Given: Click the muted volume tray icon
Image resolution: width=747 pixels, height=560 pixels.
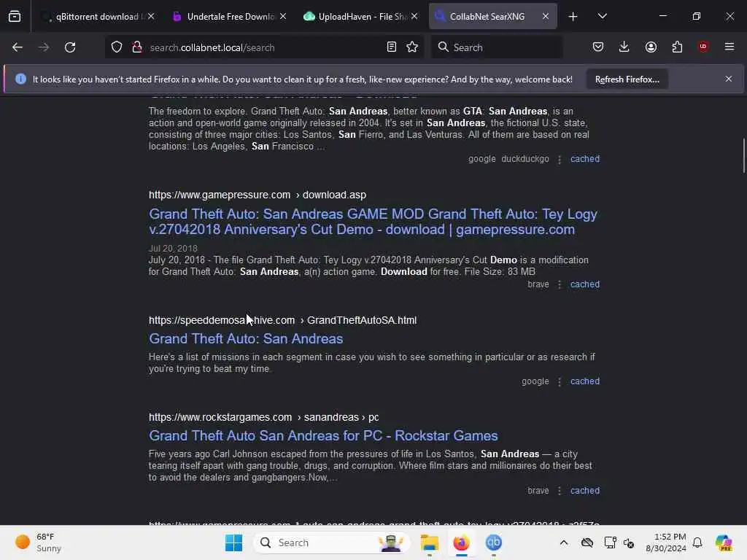Looking at the screenshot, I should (x=629, y=543).
